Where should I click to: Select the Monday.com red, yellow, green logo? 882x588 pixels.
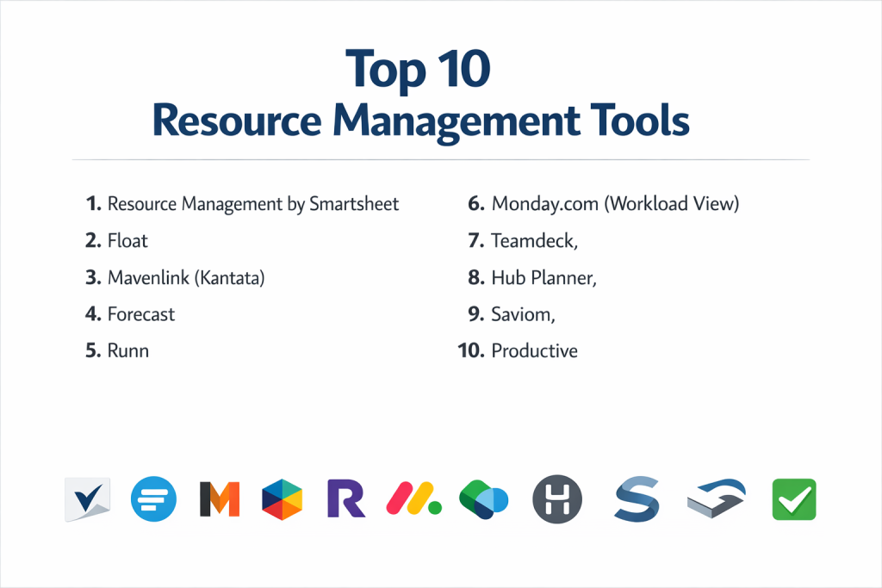click(413, 498)
